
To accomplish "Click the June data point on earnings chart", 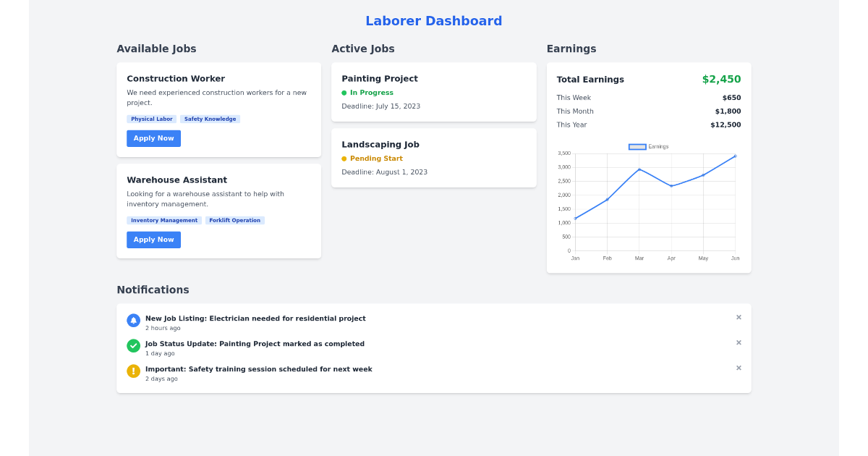I will (735, 154).
